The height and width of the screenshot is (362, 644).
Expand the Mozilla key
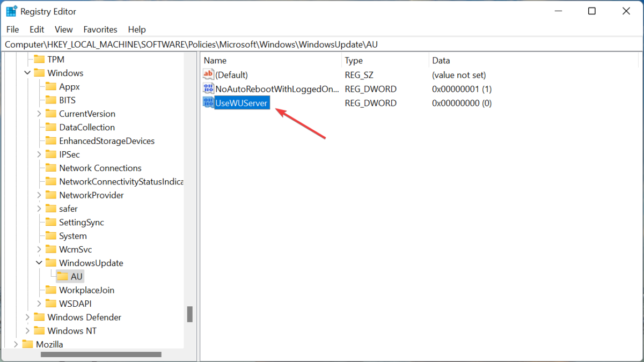15,344
